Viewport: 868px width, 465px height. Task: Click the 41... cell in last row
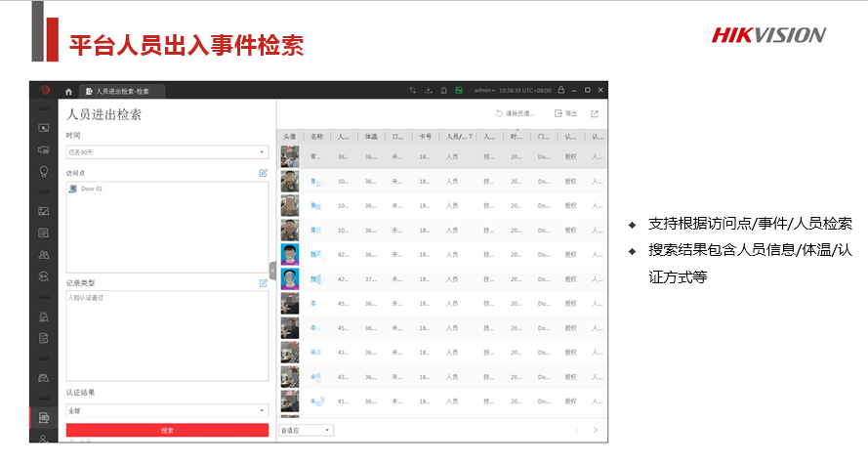pos(344,402)
